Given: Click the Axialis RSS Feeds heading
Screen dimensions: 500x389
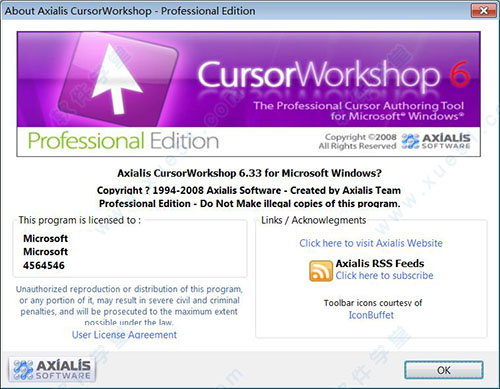Looking at the screenshot, I should tap(380, 263).
